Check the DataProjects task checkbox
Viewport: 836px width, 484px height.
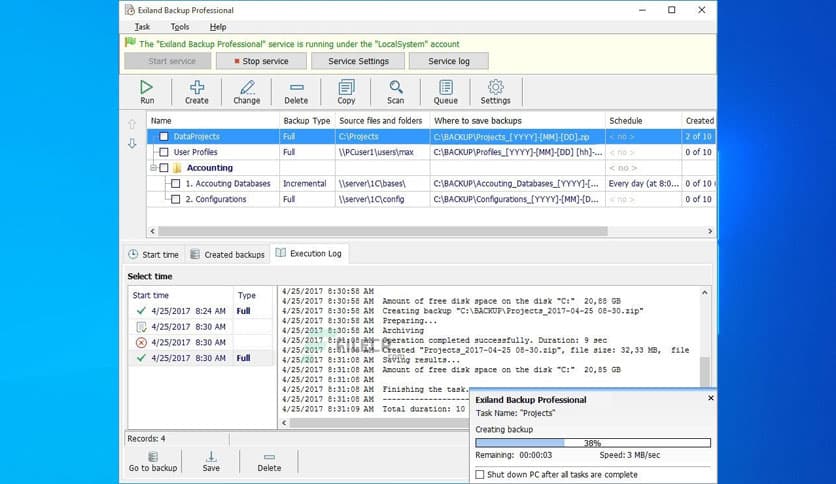pyautogui.click(x=164, y=136)
